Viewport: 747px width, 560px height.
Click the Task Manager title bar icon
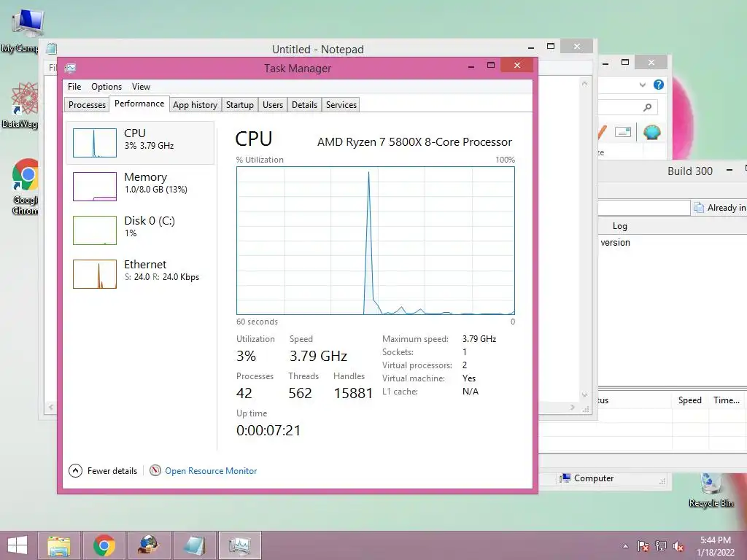pos(71,68)
